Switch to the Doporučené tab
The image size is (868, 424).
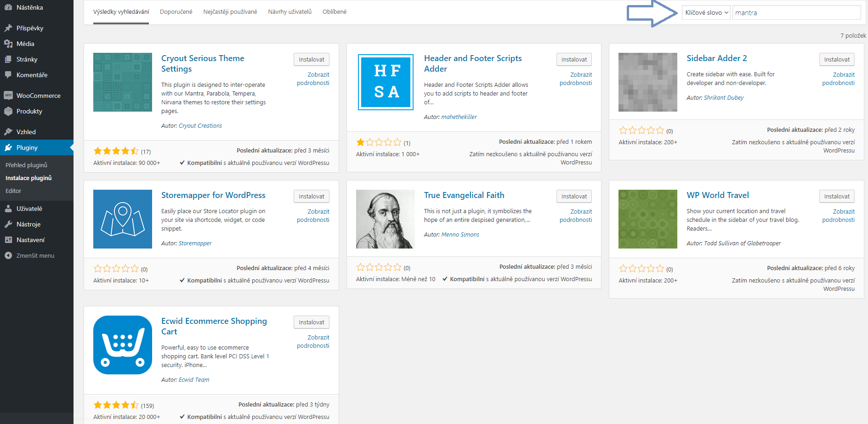click(176, 12)
